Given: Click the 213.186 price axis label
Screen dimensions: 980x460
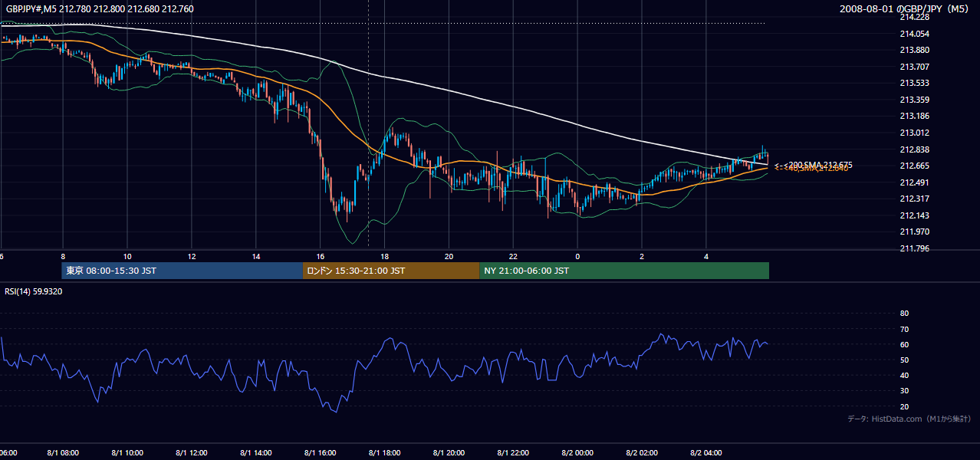Looking at the screenshot, I should 913,116.
